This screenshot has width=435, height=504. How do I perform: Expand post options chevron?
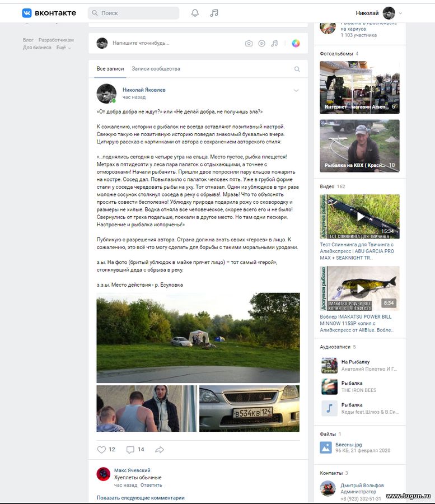point(296,91)
